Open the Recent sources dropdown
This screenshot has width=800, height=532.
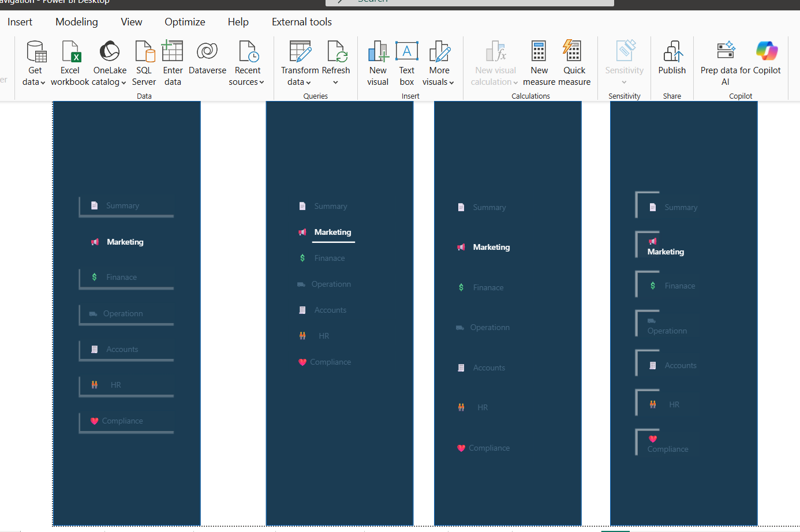coord(246,82)
